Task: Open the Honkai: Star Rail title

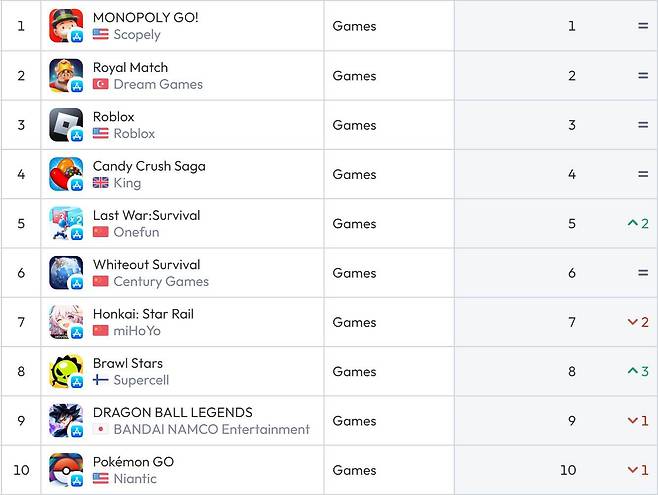Action: pos(143,314)
